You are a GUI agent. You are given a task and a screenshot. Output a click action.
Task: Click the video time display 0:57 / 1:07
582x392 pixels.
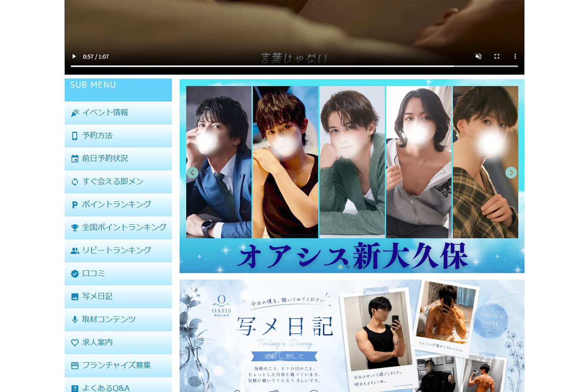click(x=96, y=57)
